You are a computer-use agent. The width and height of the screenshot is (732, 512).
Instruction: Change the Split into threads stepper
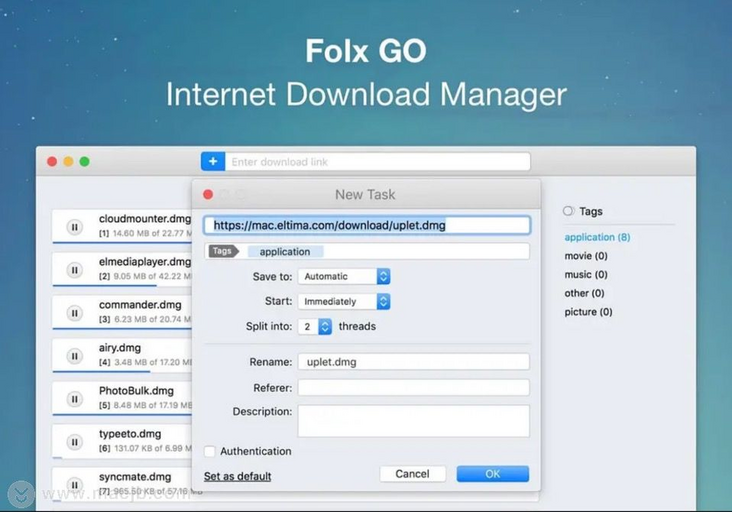pos(325,327)
